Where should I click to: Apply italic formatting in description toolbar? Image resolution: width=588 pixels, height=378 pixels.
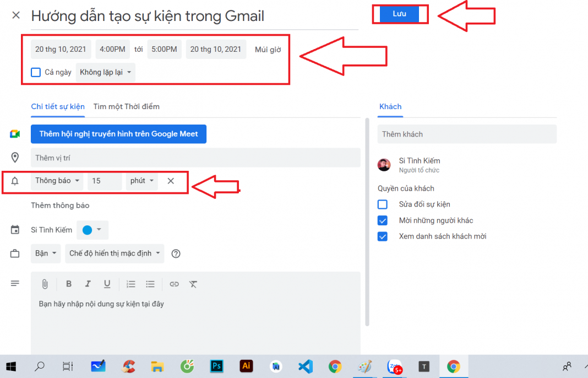(88, 284)
